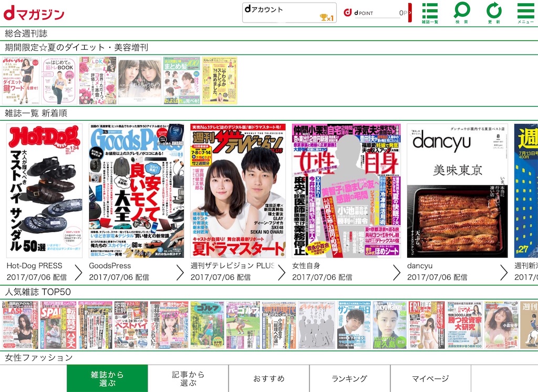Expand the 女性ファッション category
538x392 pixels.
269,358
